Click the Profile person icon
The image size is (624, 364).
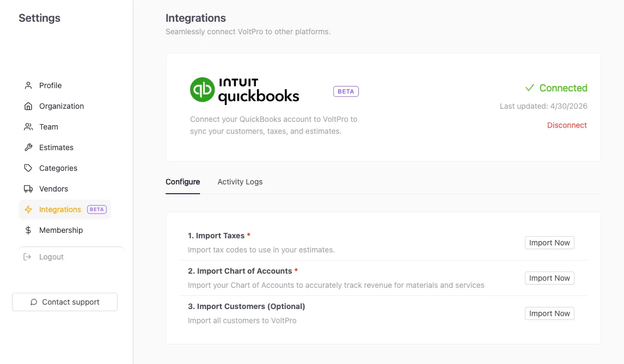(28, 85)
